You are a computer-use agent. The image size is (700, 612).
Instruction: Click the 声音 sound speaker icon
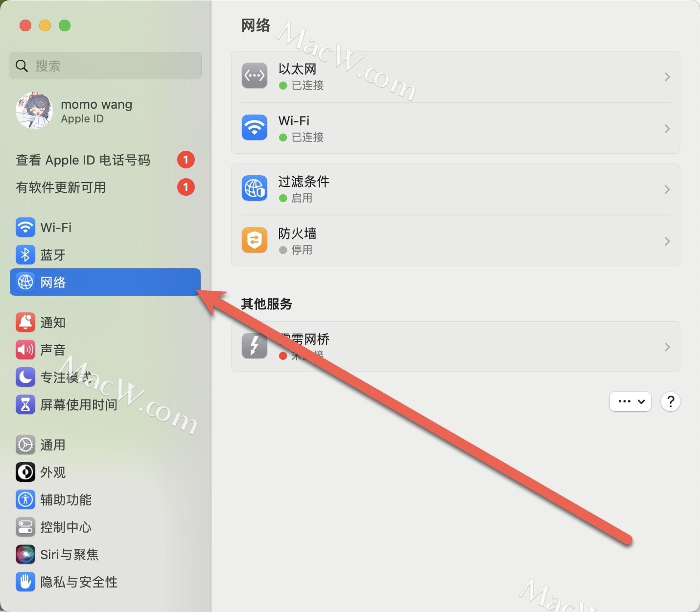point(25,350)
